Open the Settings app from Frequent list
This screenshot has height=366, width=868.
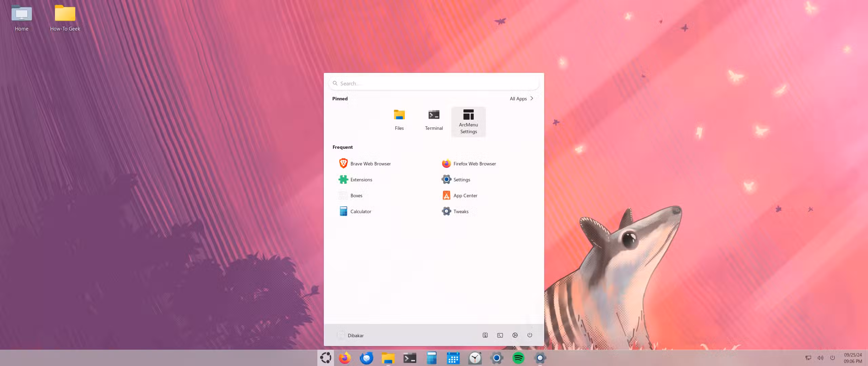[x=462, y=179]
